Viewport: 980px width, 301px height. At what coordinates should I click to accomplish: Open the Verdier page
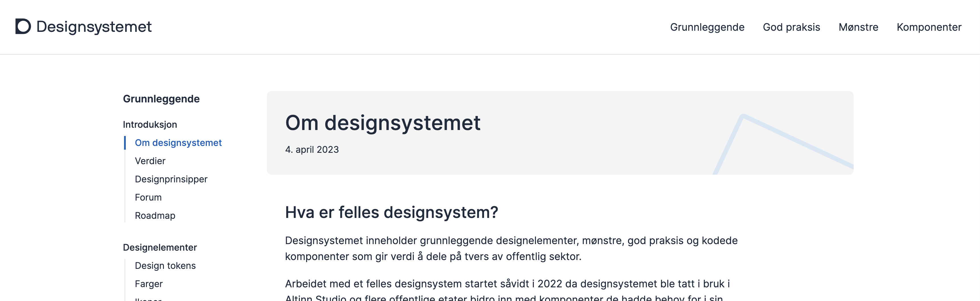(x=150, y=161)
